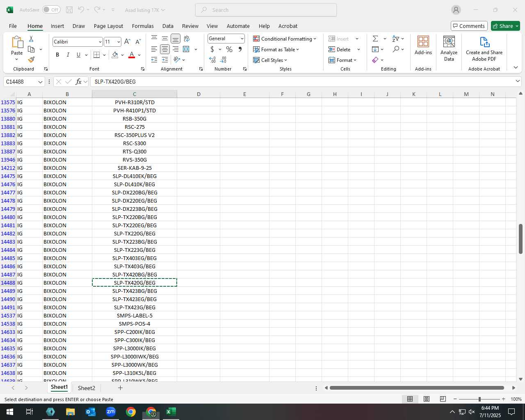
Task: Toggle Align Right
Action: tap(176, 49)
